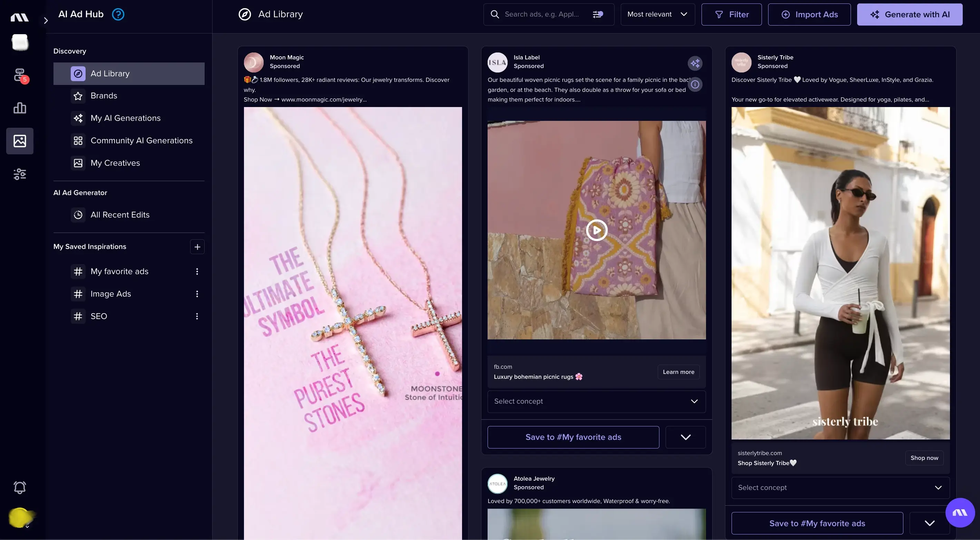Click the info icon on Isla Label ad

(695, 85)
